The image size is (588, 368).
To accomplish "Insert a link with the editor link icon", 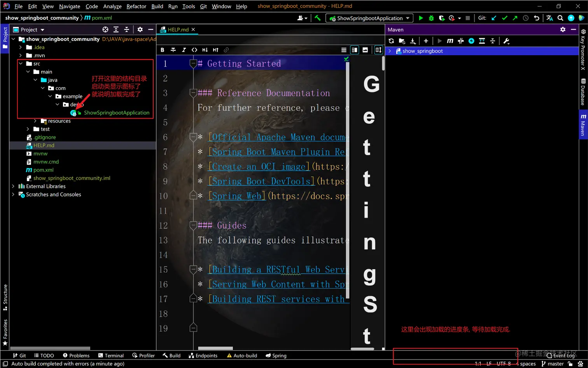I will coord(226,50).
